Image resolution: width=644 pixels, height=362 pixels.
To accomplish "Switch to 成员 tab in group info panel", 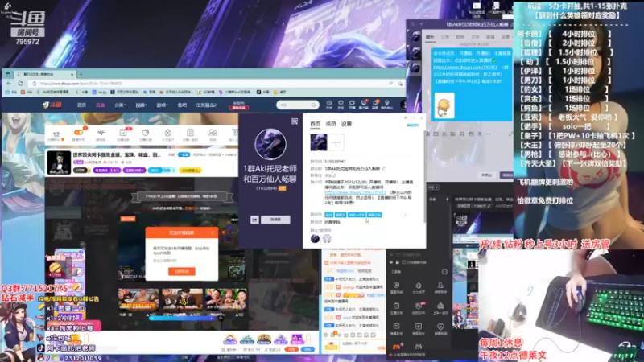I will tap(331, 124).
